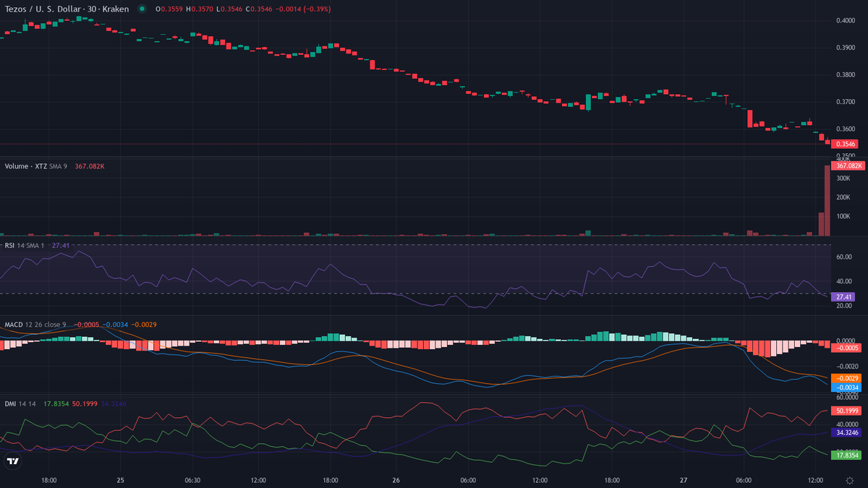Select the close value C0.3546 in the legend
This screenshot has width=868, height=488.
click(258, 9)
